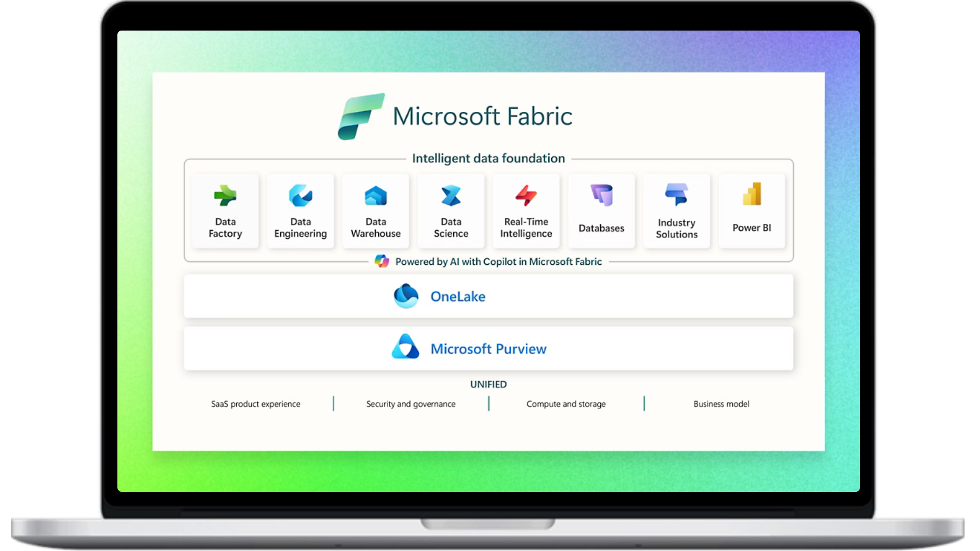Click the Microsoft Fabric title text
This screenshot has height=551, width=980.
pos(482,116)
